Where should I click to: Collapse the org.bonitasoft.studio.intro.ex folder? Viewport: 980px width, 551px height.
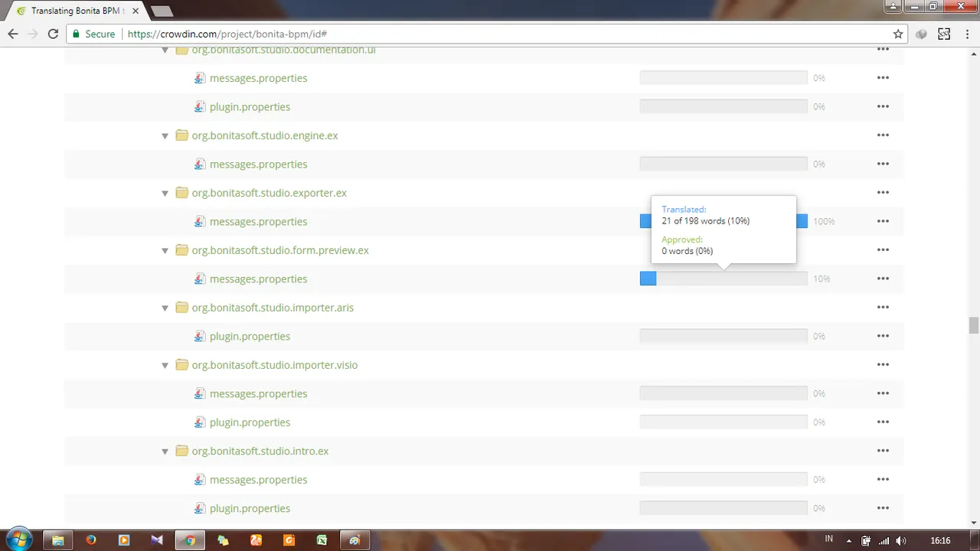click(x=165, y=452)
